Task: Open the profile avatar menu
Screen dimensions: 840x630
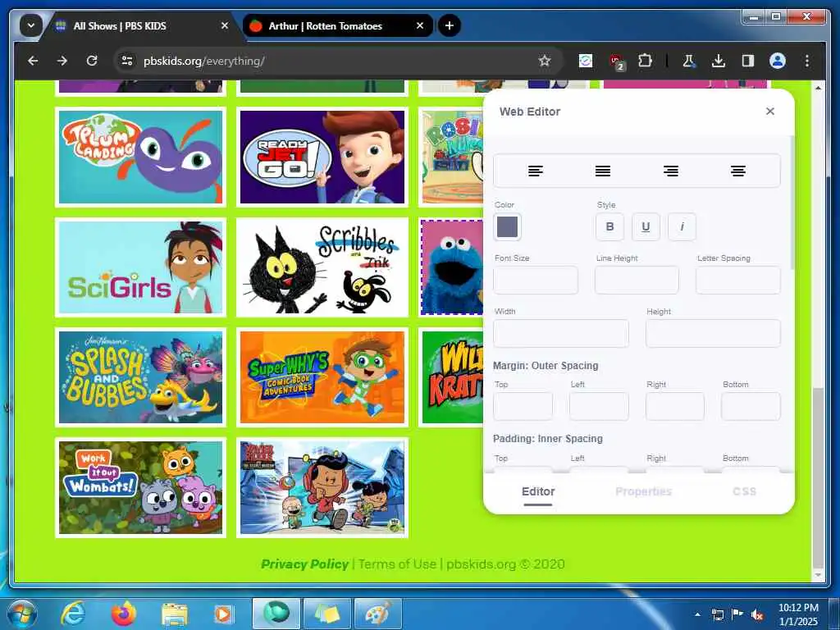Action: [x=778, y=61]
